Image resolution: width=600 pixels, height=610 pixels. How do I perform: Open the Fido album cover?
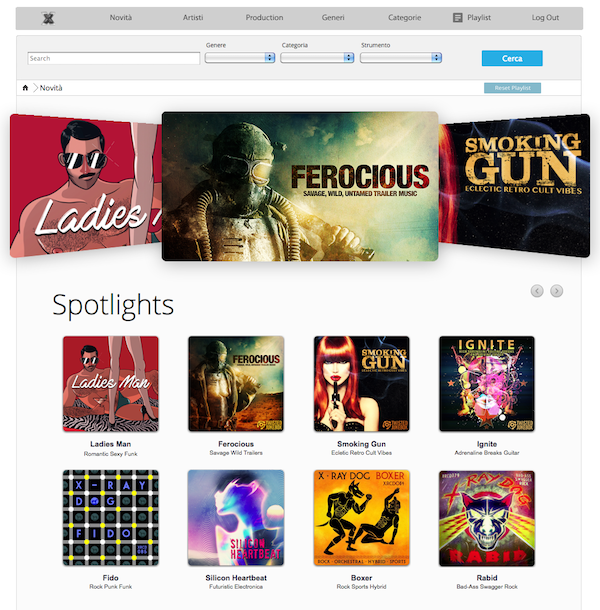coord(111,518)
